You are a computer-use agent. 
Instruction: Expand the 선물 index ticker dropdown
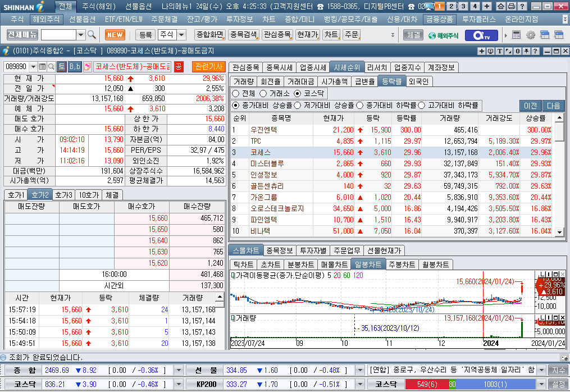360,371
